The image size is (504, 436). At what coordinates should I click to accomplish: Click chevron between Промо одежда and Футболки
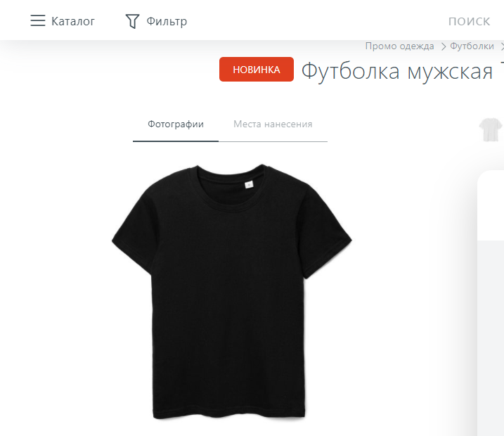444,46
